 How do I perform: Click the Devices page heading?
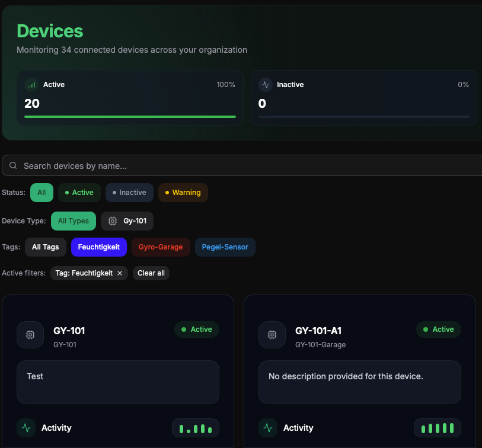pyautogui.click(x=50, y=31)
